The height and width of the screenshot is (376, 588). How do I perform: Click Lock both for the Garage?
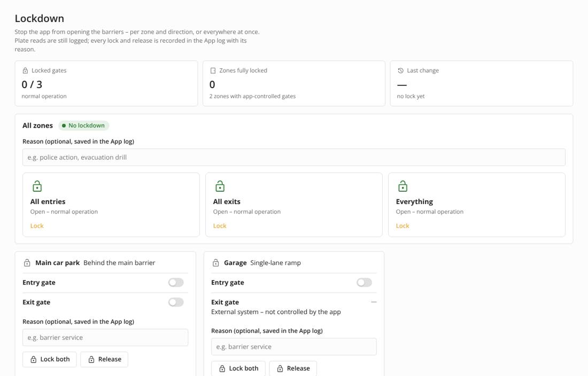coord(238,369)
